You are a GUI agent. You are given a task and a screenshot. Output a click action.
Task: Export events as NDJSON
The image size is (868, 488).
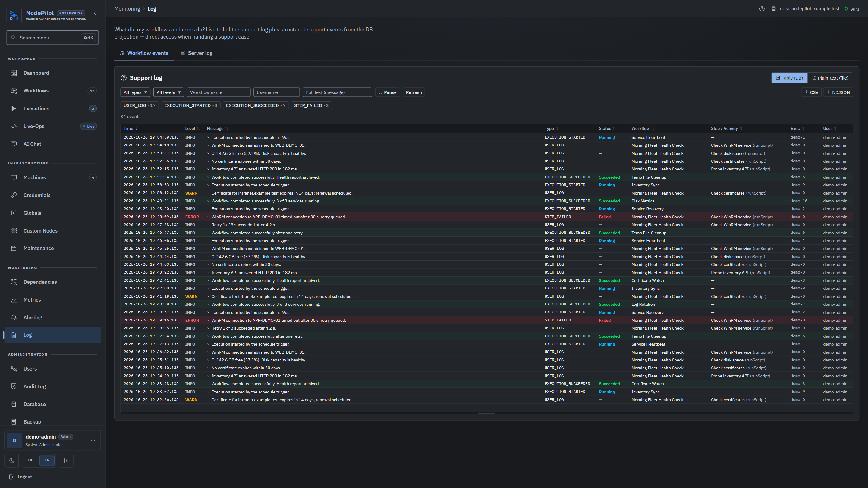click(x=838, y=92)
